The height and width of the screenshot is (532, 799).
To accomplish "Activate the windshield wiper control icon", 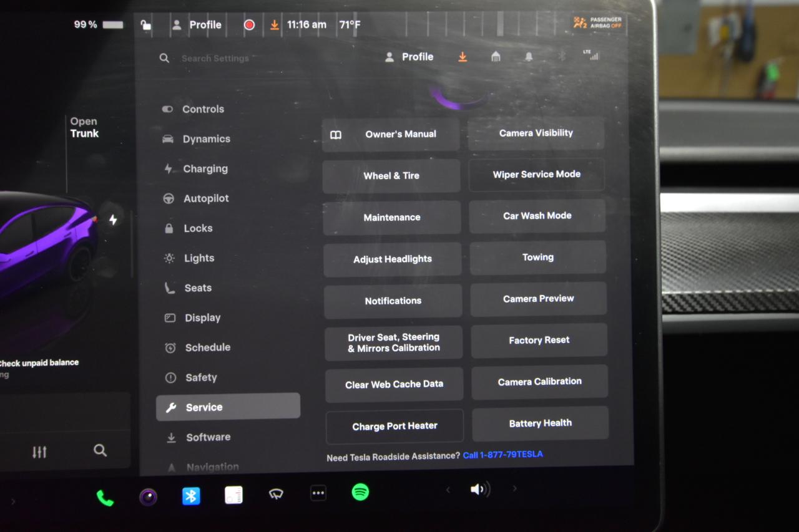I will click(276, 494).
